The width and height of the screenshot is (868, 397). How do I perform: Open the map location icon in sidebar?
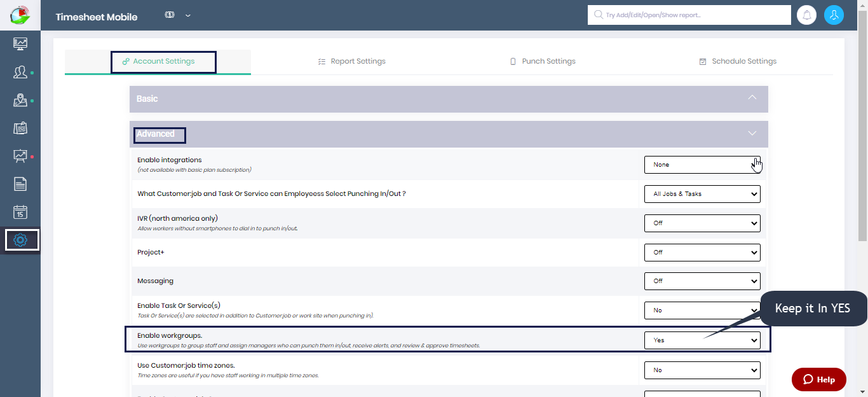pos(20,100)
